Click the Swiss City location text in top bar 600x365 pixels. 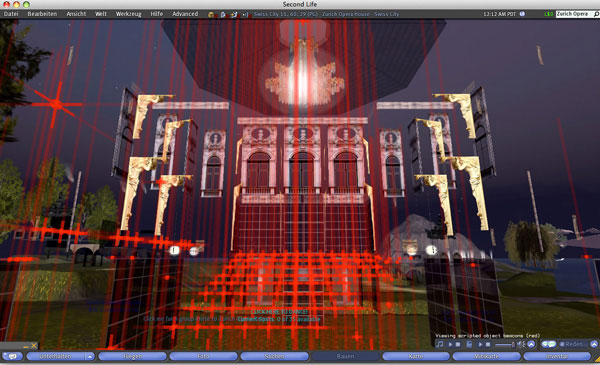[x=326, y=14]
